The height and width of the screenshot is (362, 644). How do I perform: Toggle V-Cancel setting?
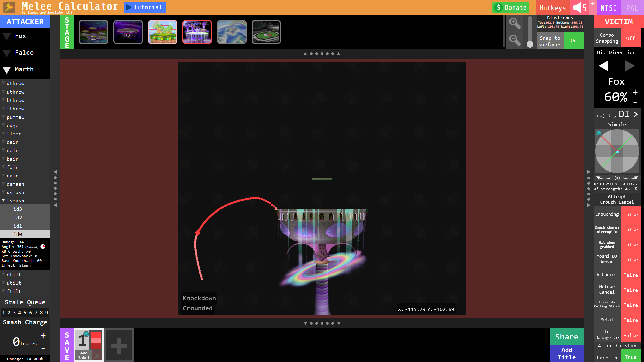coord(631,275)
